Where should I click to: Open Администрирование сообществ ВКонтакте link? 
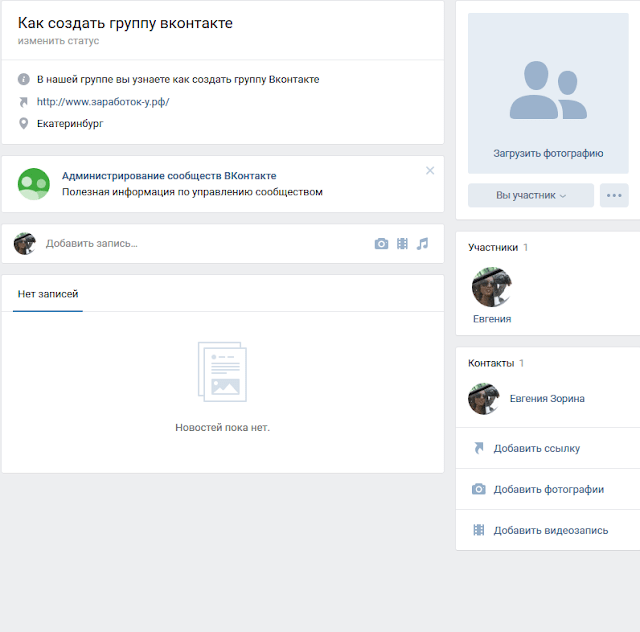(169, 176)
